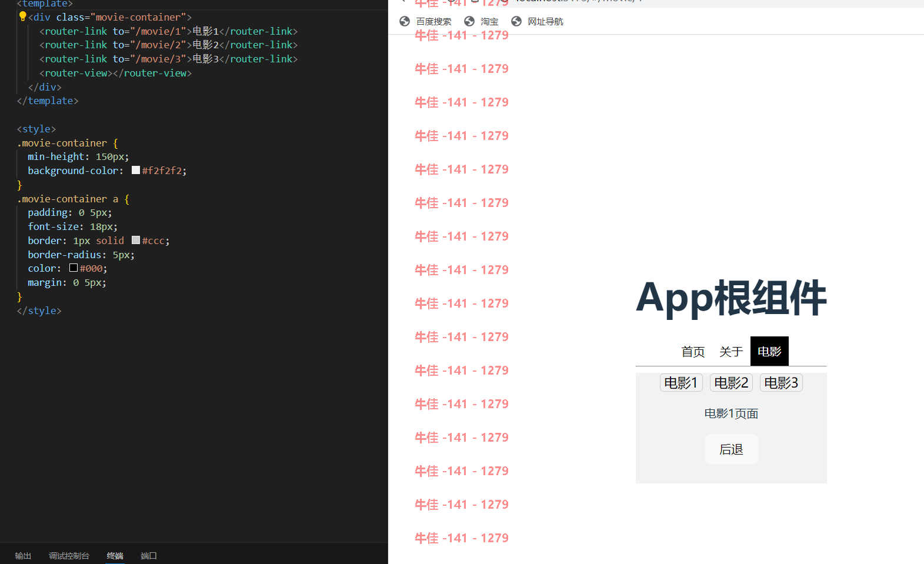Click router-link line for /movie/3
The width and height of the screenshot is (924, 564).
pyautogui.click(x=168, y=59)
